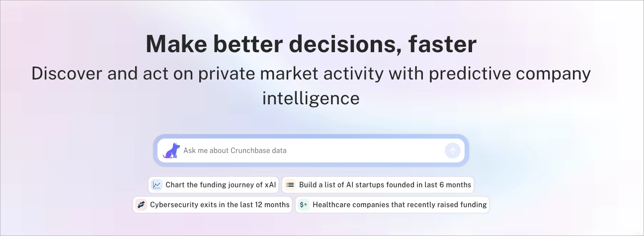Click the word "intelligence" in the subtitle
644x236 pixels.
(311, 98)
